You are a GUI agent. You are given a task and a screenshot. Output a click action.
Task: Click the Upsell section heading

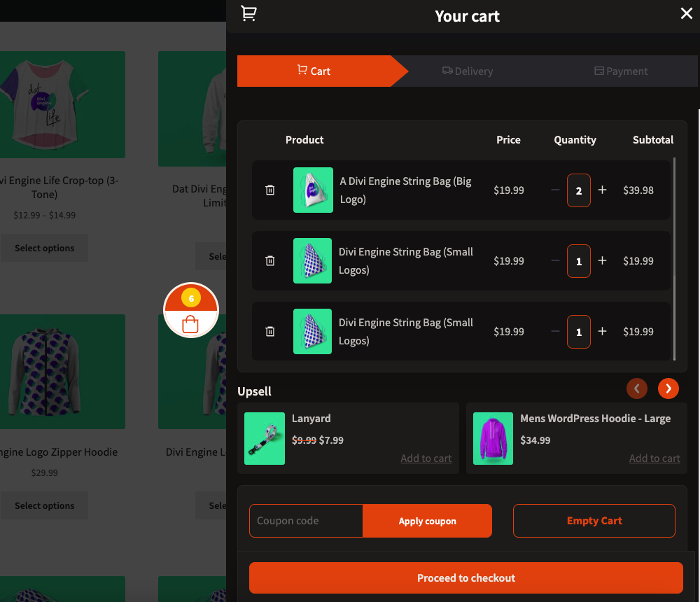pyautogui.click(x=255, y=391)
